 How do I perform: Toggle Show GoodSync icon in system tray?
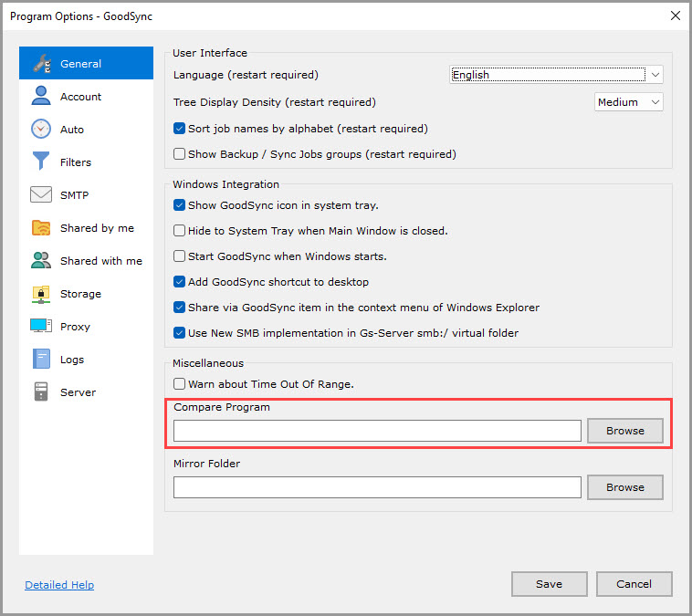(x=179, y=205)
